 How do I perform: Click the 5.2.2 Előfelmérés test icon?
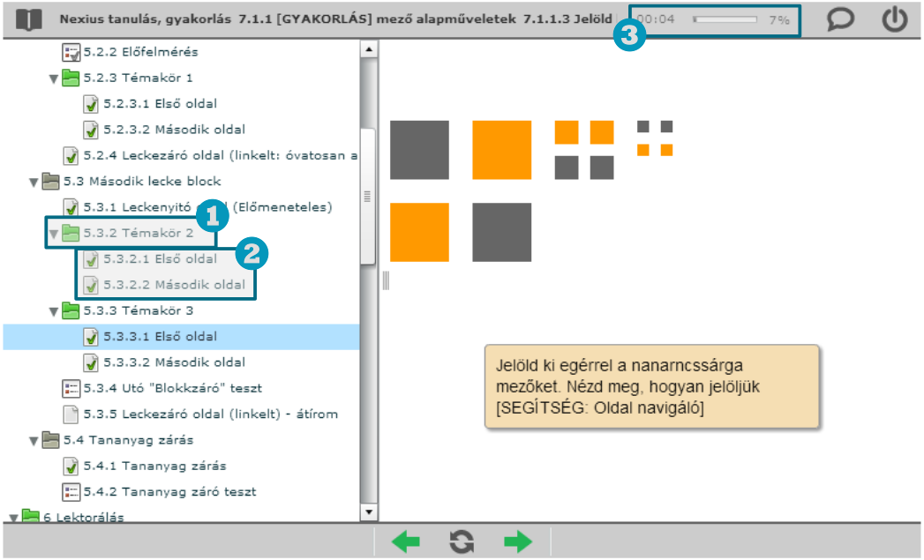click(x=71, y=52)
